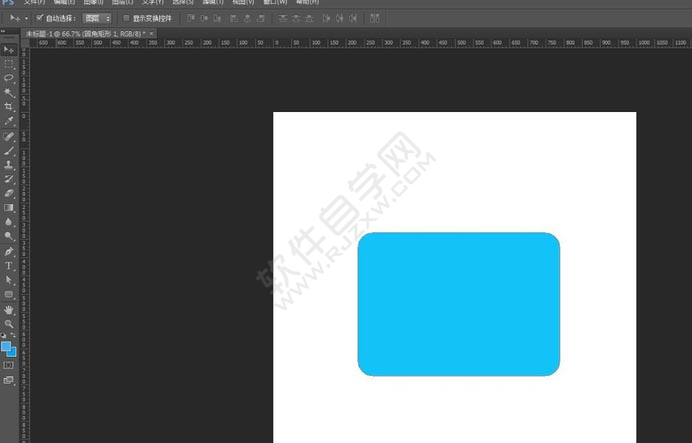Image resolution: width=692 pixels, height=443 pixels.
Task: Open the 滤镜 menu
Action: click(213, 2)
